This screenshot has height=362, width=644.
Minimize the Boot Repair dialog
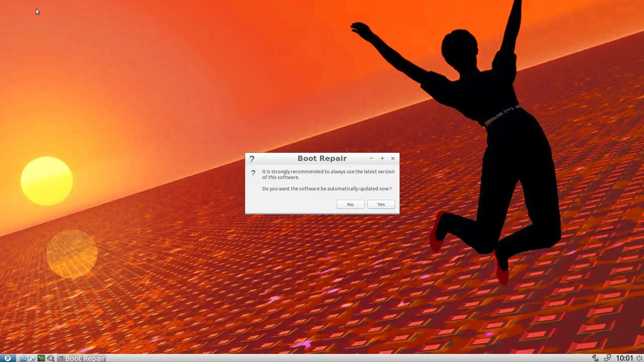[x=371, y=158]
